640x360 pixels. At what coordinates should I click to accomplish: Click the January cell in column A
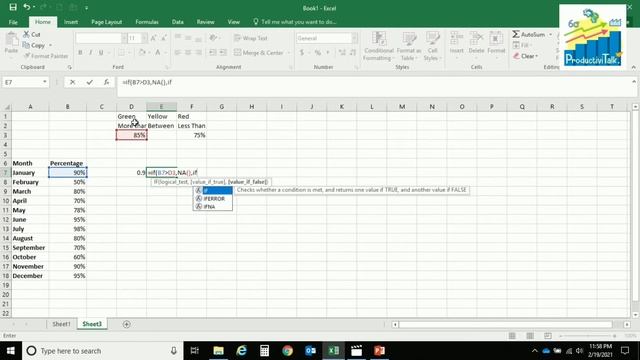click(x=30, y=173)
